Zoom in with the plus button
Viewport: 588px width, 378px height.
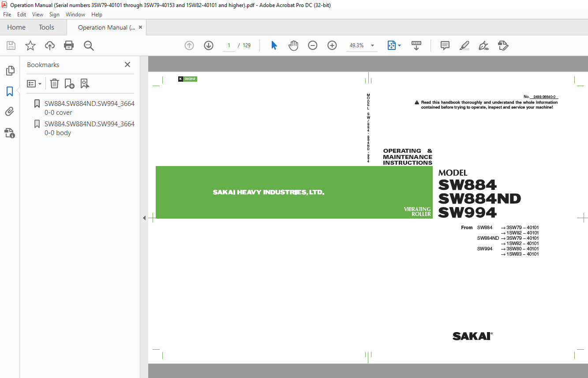332,45
